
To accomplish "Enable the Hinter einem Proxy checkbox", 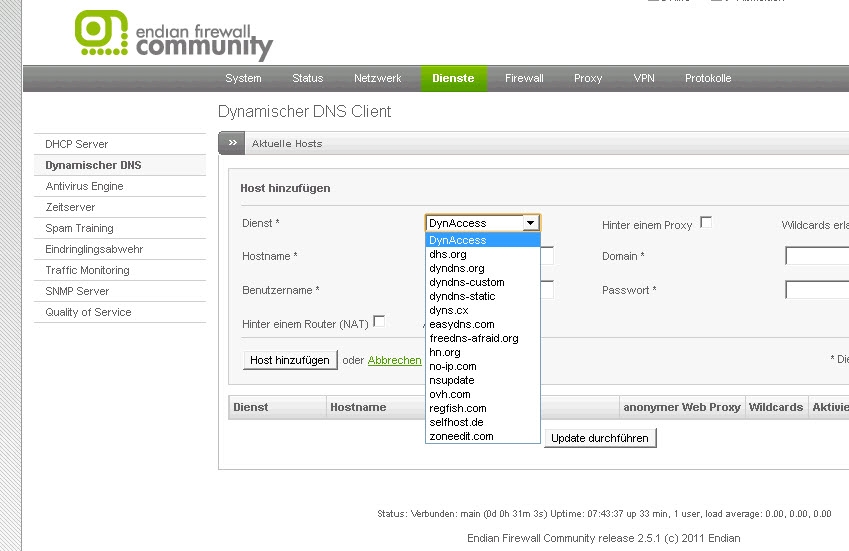I will (x=706, y=222).
